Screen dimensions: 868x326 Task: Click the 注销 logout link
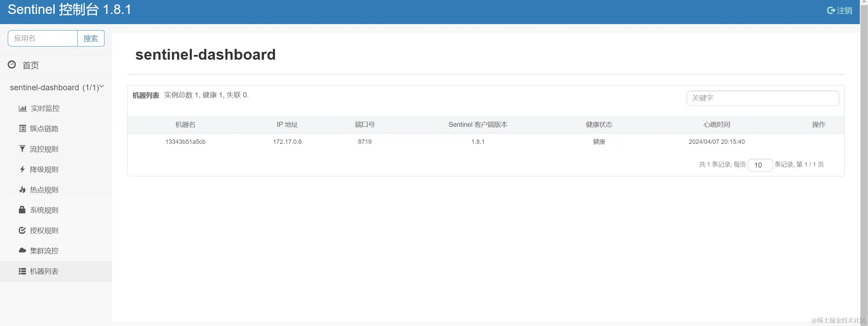[x=844, y=11]
